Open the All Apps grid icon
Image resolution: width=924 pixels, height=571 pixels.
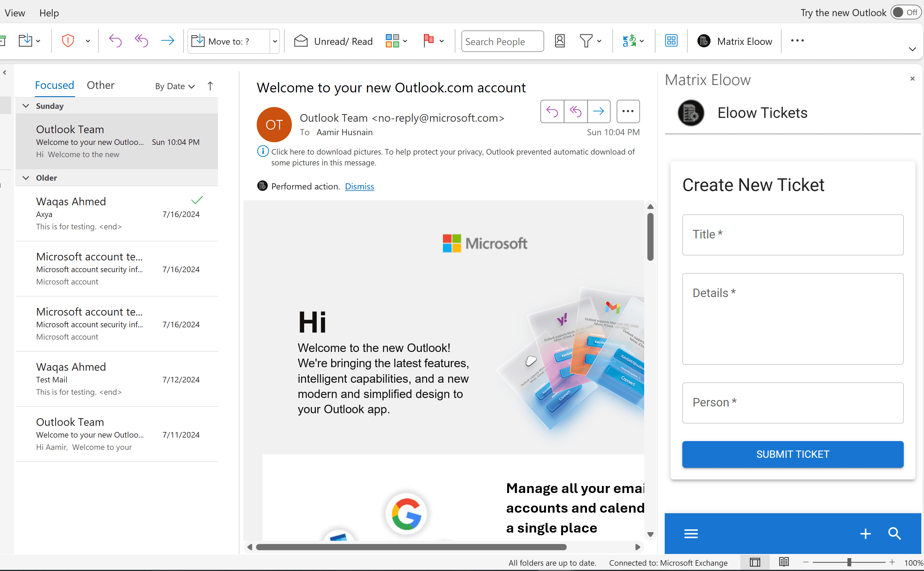671,41
